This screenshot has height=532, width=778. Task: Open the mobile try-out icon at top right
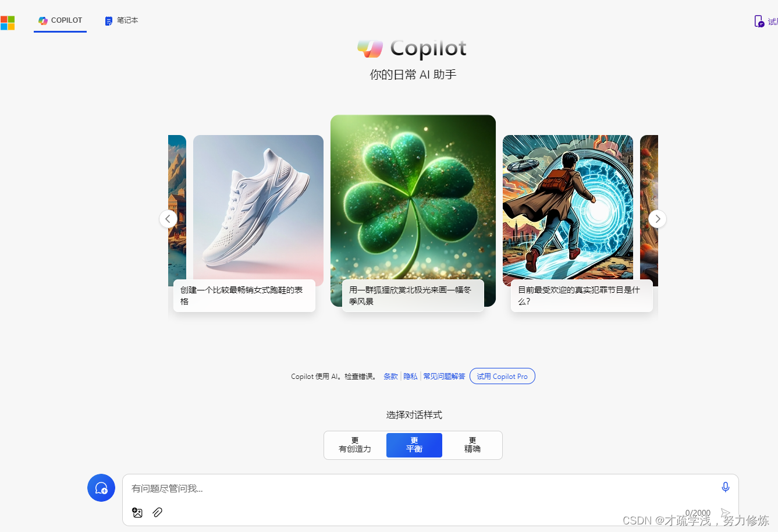[x=759, y=21]
